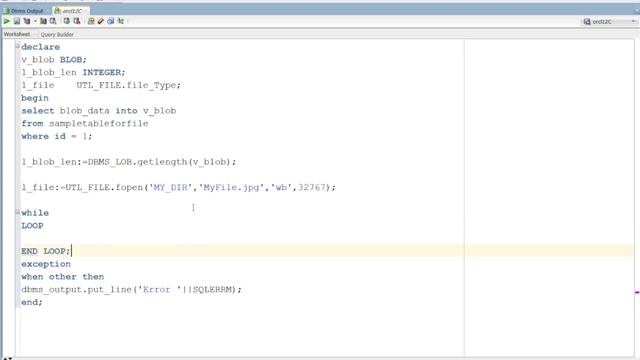This screenshot has width=640, height=360.
Task: Click the Autotrace icon
Action: click(43, 21)
